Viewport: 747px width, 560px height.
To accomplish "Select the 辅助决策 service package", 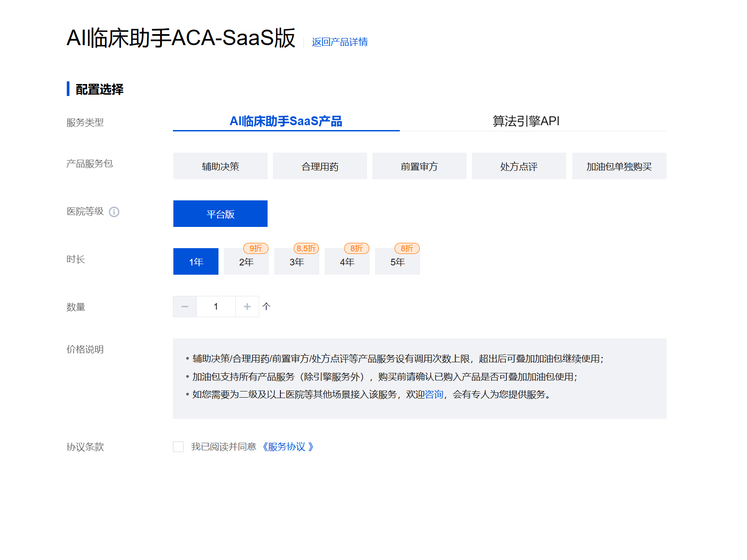I will pyautogui.click(x=220, y=166).
